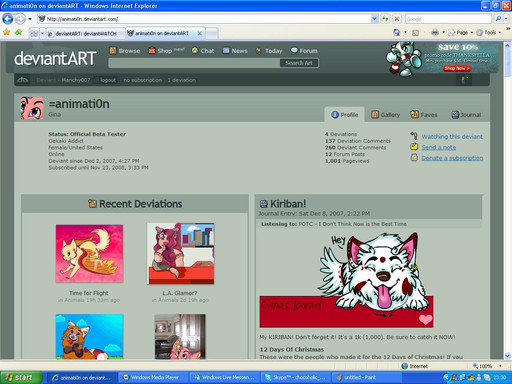Image resolution: width=512 pixels, height=384 pixels.
Task: Open the Shop menu link
Action: click(x=166, y=51)
